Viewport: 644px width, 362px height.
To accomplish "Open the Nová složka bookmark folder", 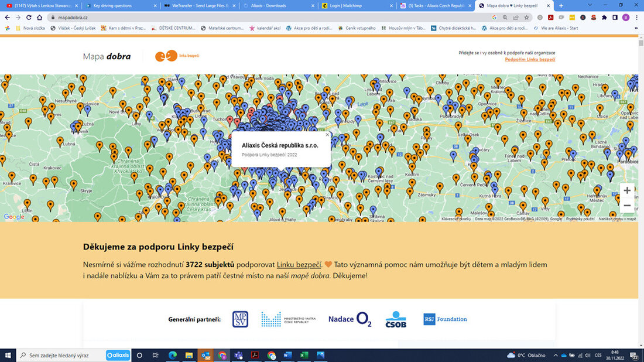I will 30,28.
